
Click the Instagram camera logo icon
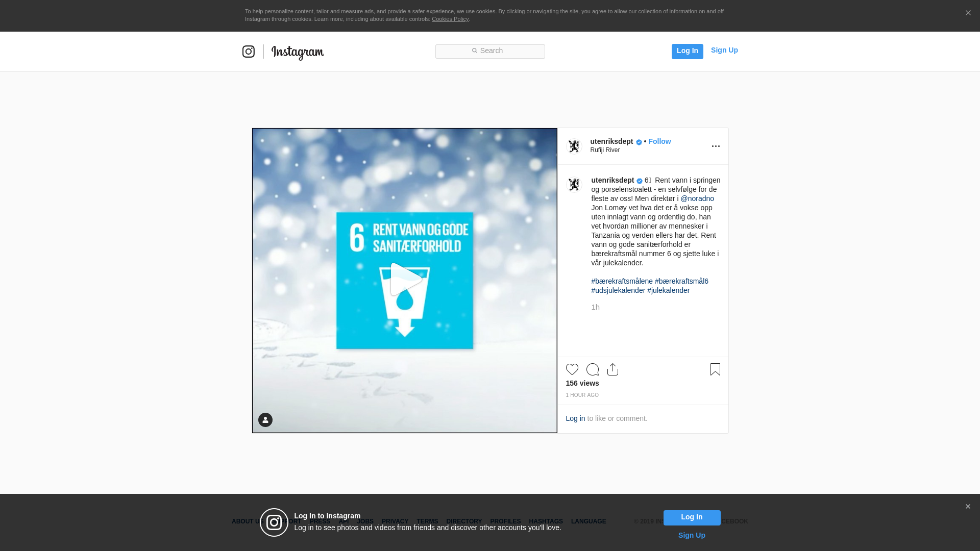click(x=249, y=52)
